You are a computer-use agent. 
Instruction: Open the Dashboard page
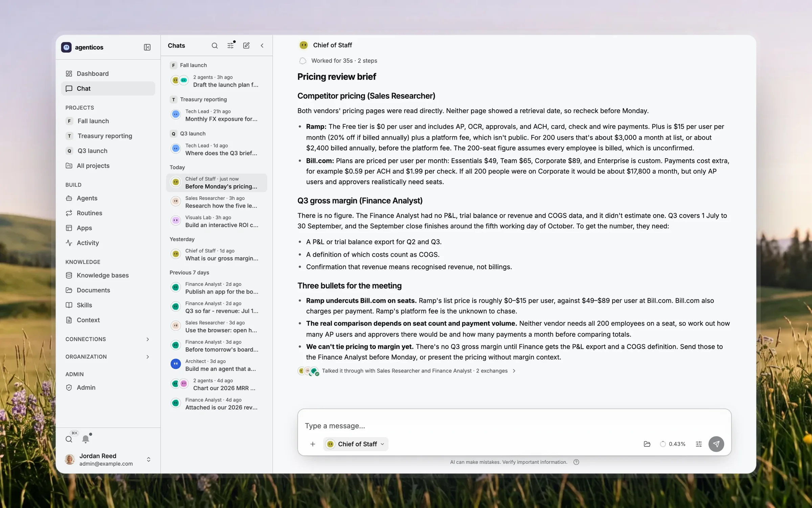pyautogui.click(x=108, y=73)
